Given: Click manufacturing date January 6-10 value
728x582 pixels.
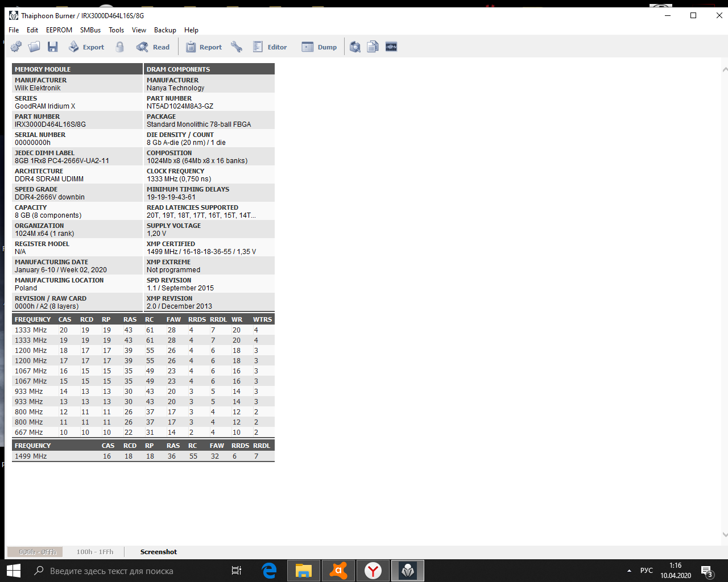Looking at the screenshot, I should (61, 270).
